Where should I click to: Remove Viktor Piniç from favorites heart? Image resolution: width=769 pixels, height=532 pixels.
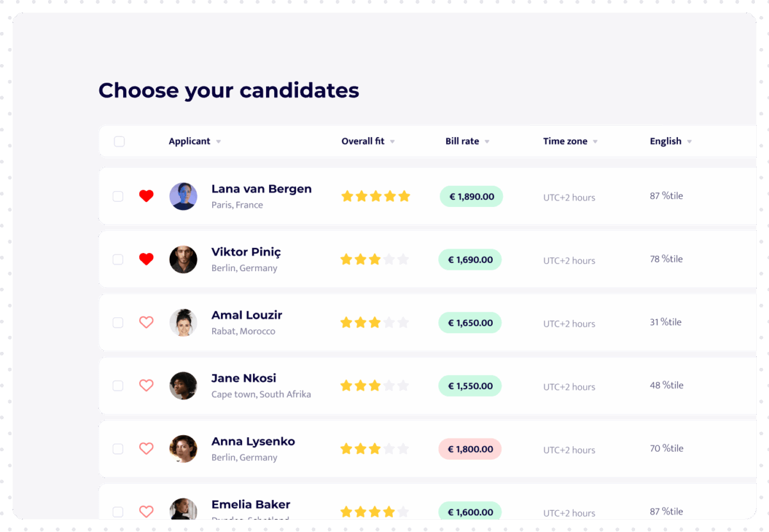pos(146,259)
